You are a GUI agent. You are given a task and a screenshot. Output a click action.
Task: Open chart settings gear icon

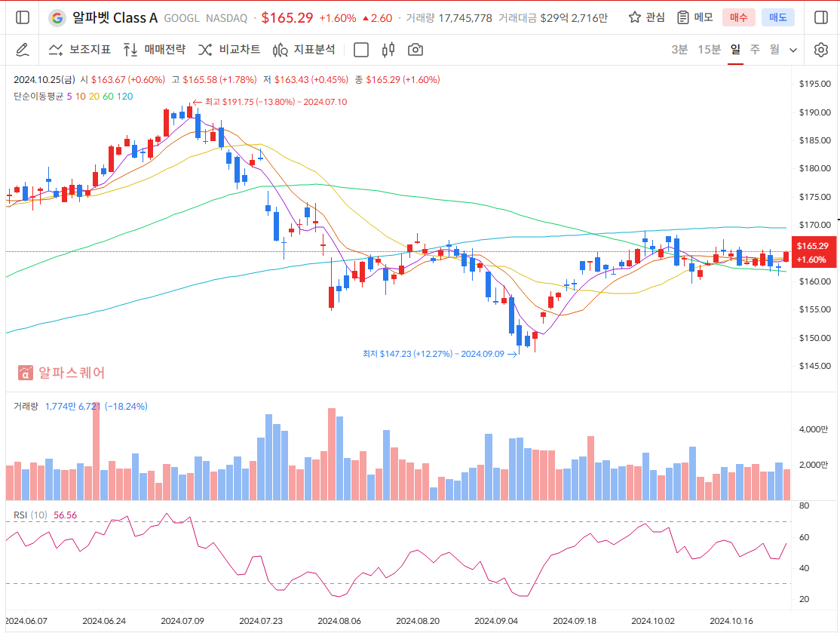point(820,50)
